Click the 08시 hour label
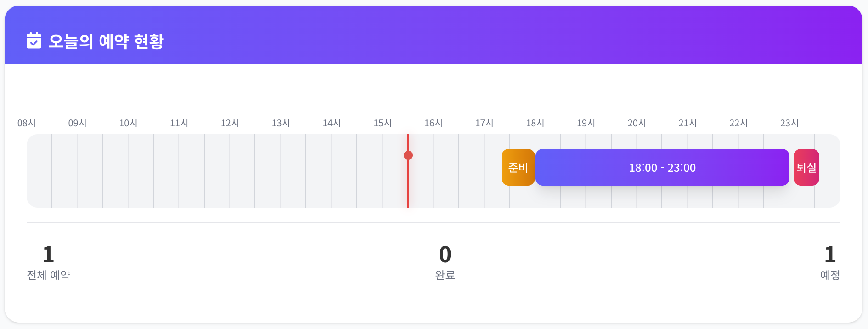Viewport: 868px width, 329px height. (x=27, y=123)
